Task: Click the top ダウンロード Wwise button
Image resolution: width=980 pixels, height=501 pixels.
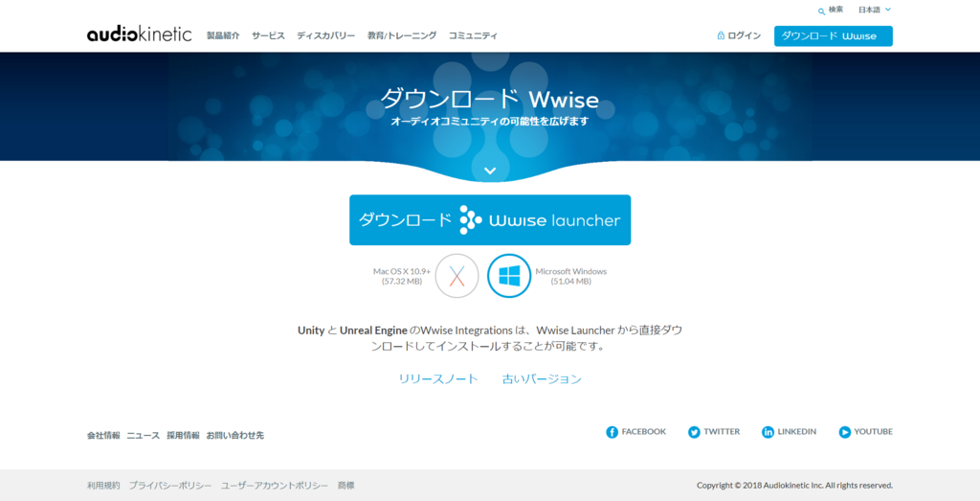Action: click(x=834, y=36)
